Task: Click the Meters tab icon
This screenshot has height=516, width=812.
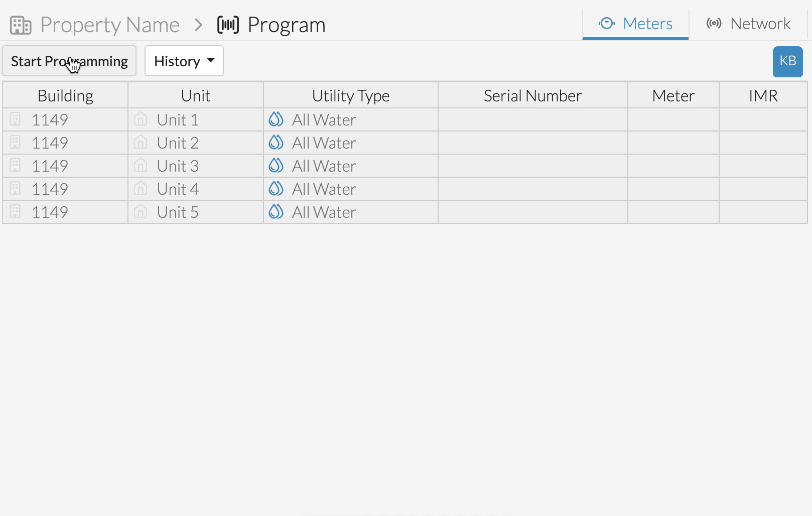Action: [x=607, y=24]
